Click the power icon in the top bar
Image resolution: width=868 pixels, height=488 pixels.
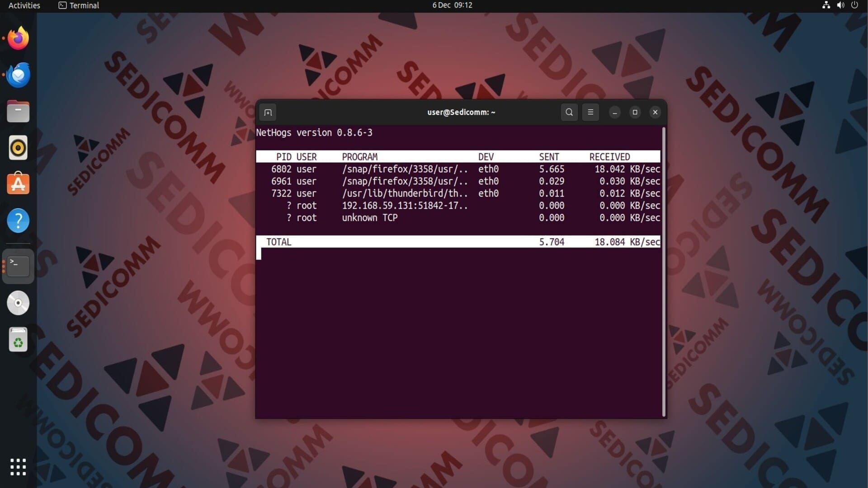(x=854, y=5)
